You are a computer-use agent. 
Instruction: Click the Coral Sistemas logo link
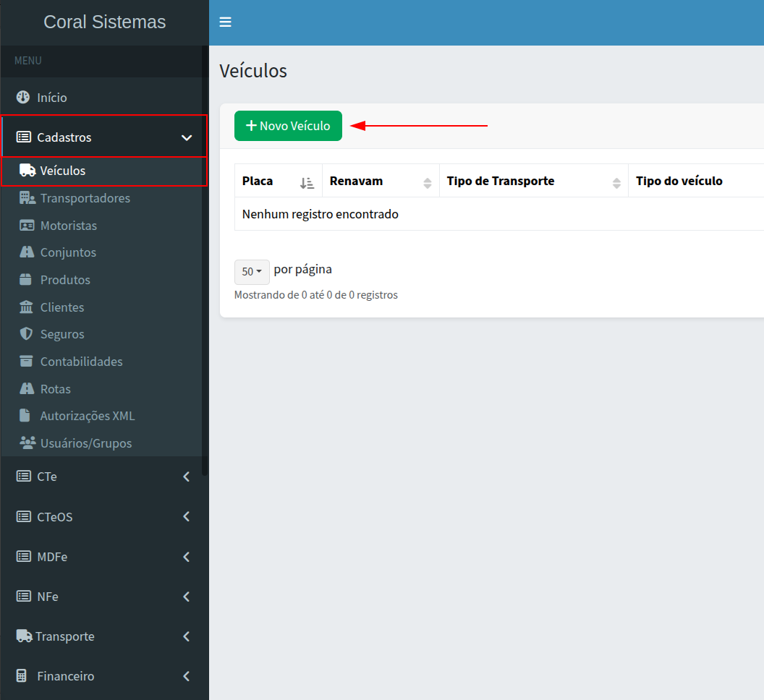pos(104,22)
